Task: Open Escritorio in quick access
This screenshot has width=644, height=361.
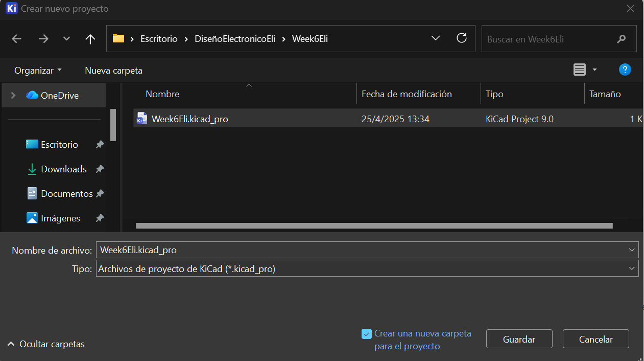Action: point(59,145)
